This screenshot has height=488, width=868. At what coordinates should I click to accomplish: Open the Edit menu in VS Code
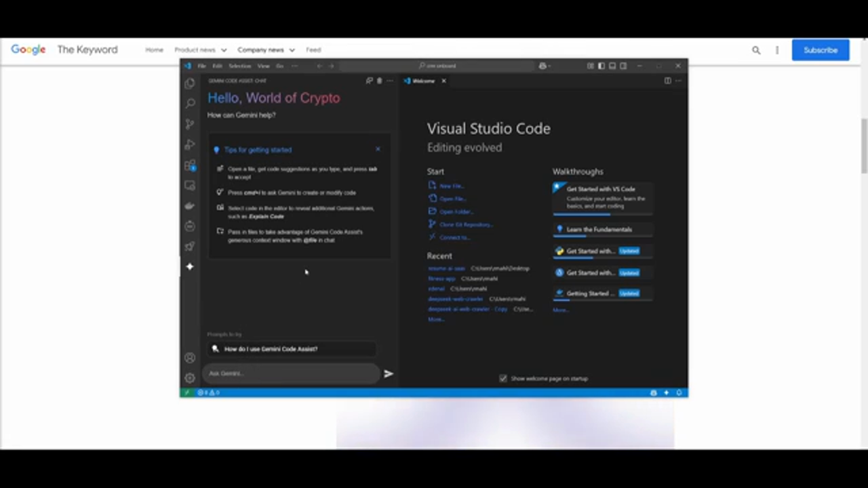coord(217,66)
